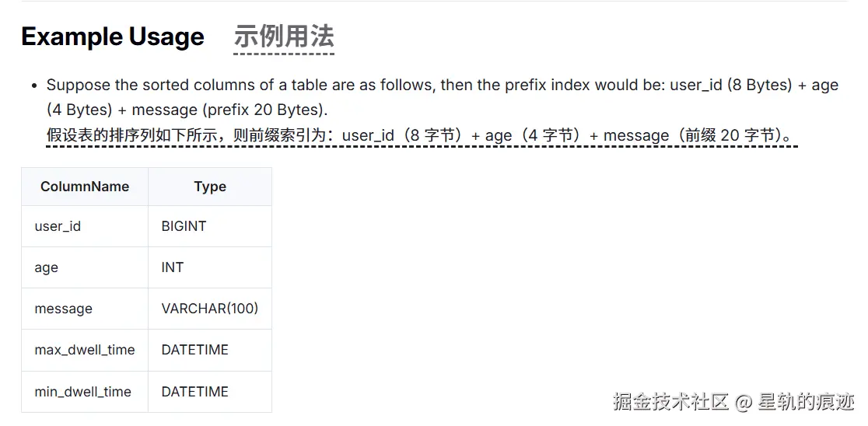Click "(4 Bytes) + message (prefix 20 Bytes)." line

point(187,110)
